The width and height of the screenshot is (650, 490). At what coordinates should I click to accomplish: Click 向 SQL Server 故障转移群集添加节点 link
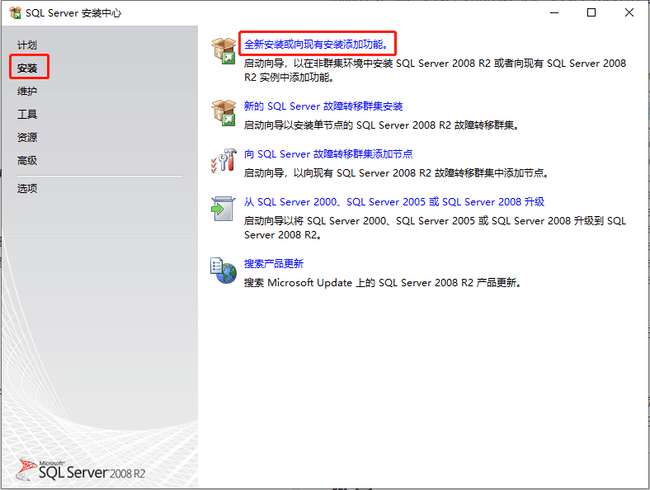(x=328, y=154)
